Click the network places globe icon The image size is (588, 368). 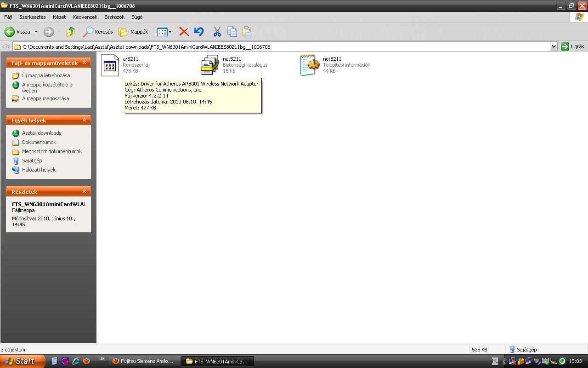click(16, 170)
